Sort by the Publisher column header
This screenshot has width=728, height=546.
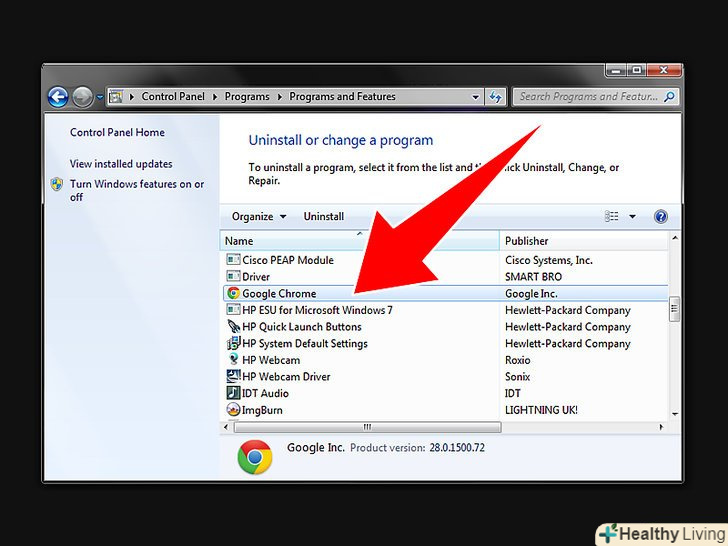[583, 241]
